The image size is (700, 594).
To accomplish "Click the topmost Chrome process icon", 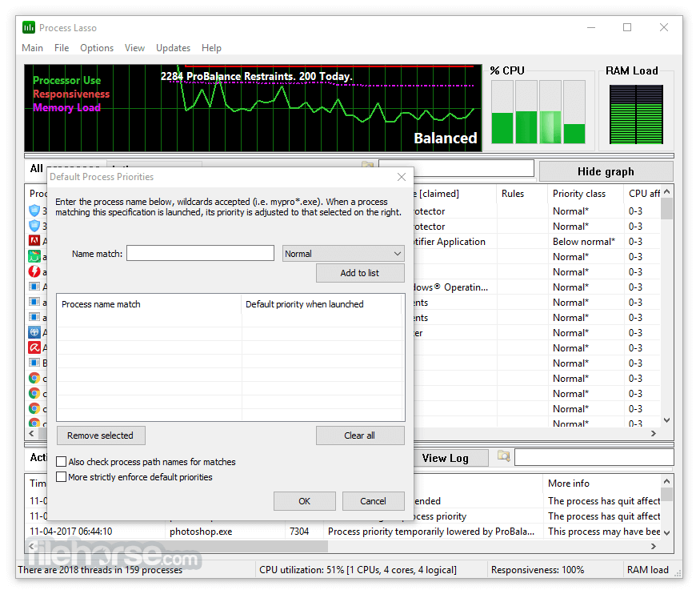I will pyautogui.click(x=34, y=378).
